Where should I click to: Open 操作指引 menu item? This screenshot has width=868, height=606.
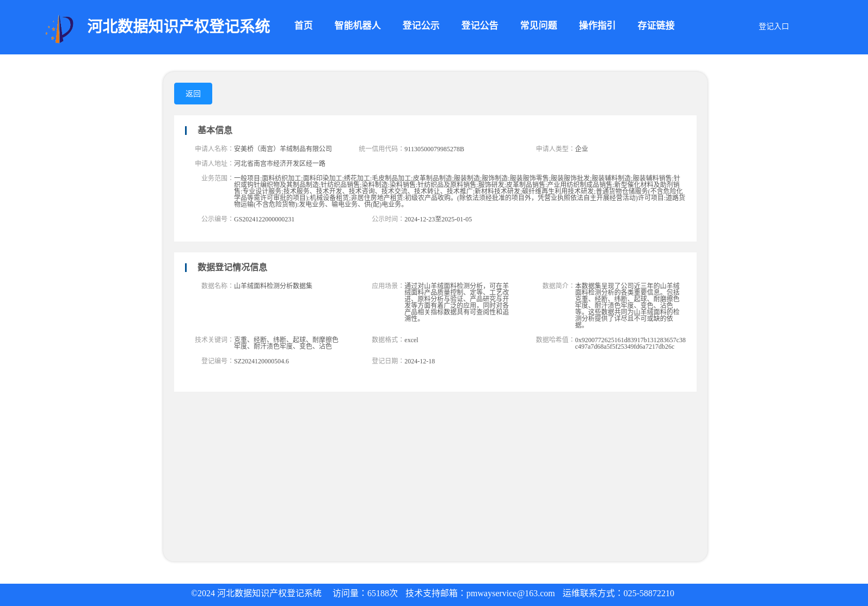597,26
